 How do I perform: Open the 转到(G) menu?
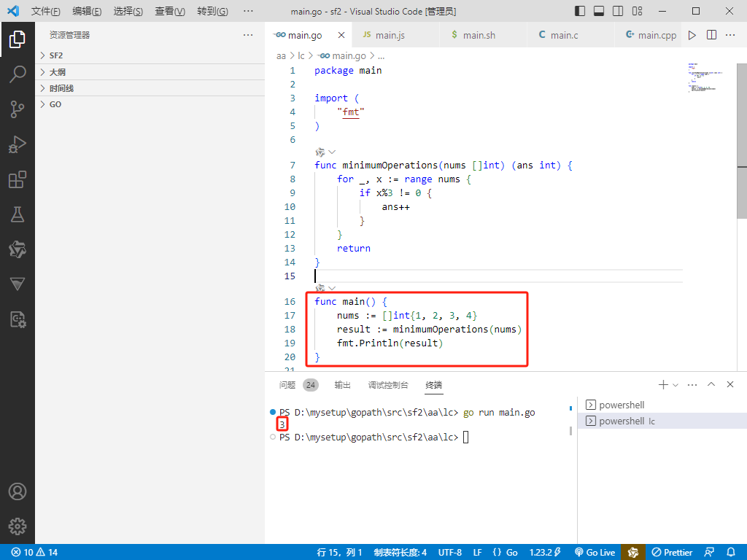(212, 11)
